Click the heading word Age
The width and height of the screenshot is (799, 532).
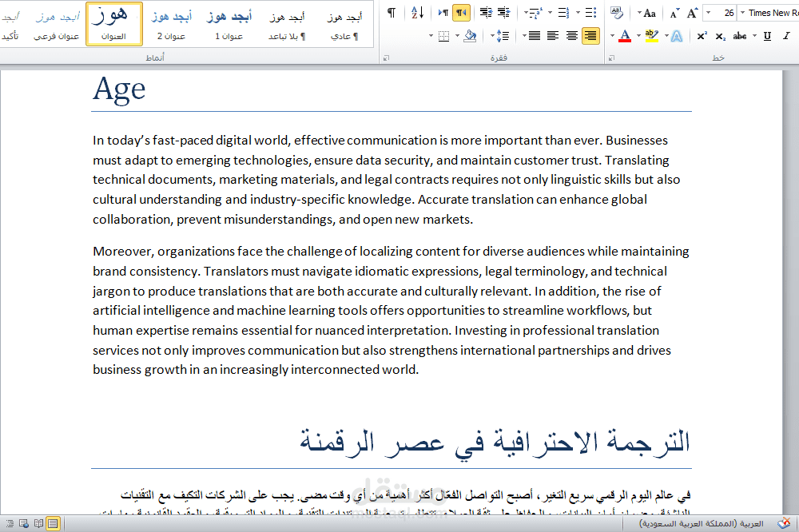coord(119,89)
